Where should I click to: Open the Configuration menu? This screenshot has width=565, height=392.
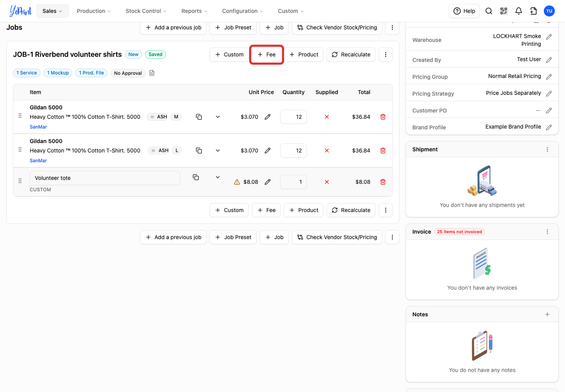click(242, 11)
